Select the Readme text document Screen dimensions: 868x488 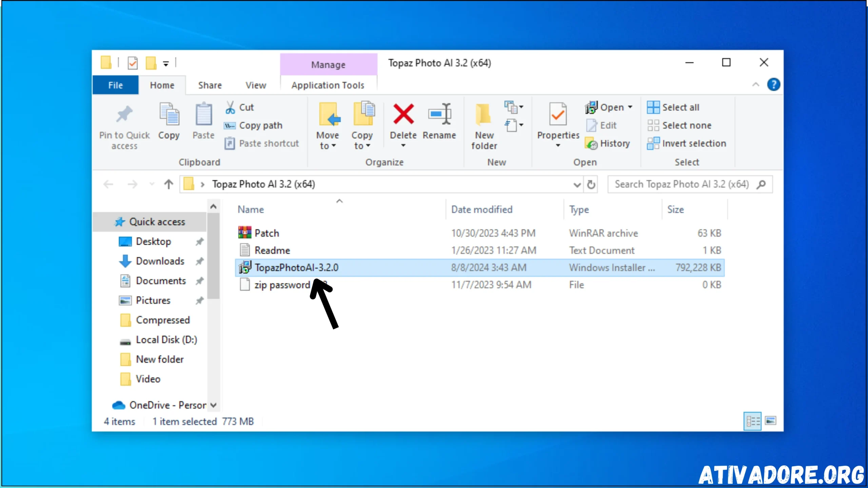pos(479,250)
